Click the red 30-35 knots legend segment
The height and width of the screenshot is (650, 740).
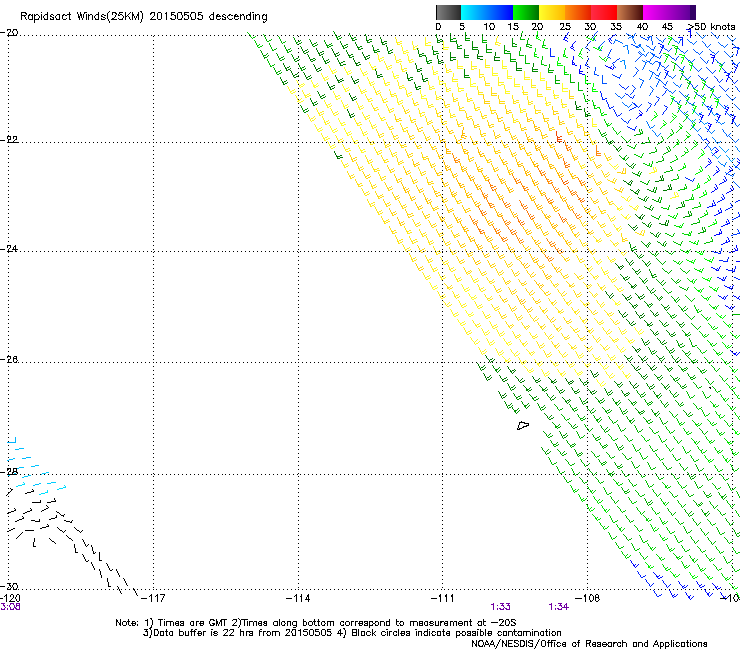coord(604,12)
